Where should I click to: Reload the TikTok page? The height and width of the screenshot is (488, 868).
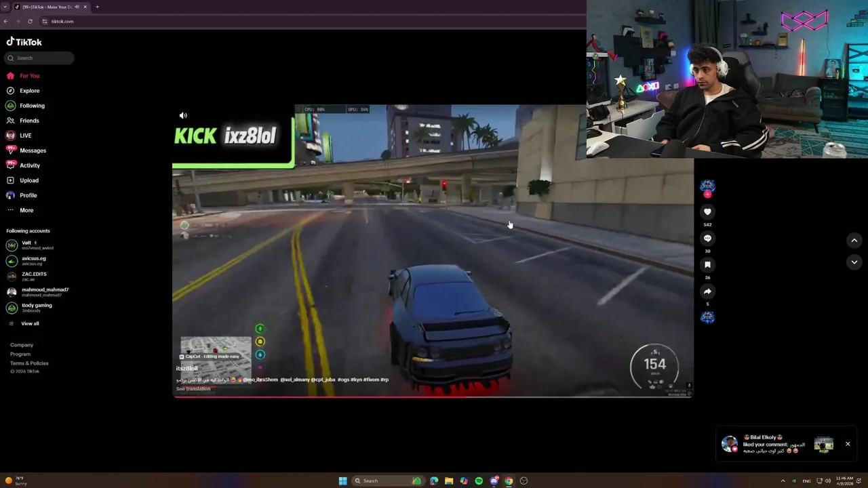pyautogui.click(x=30, y=21)
